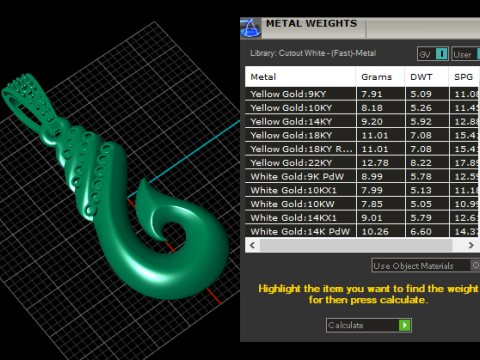Viewport: 480px width, 360px height.
Task: Click the Library: Cutout White label
Action: 313,53
